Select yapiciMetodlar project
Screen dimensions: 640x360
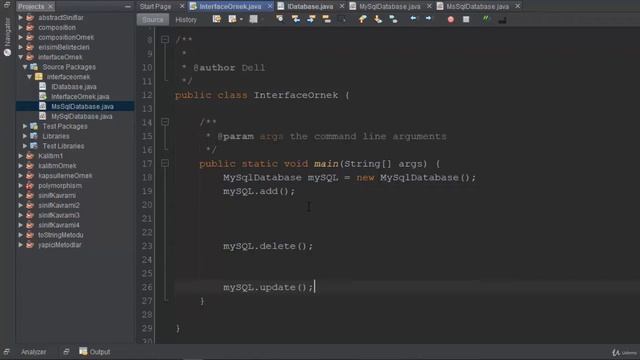click(x=60, y=245)
